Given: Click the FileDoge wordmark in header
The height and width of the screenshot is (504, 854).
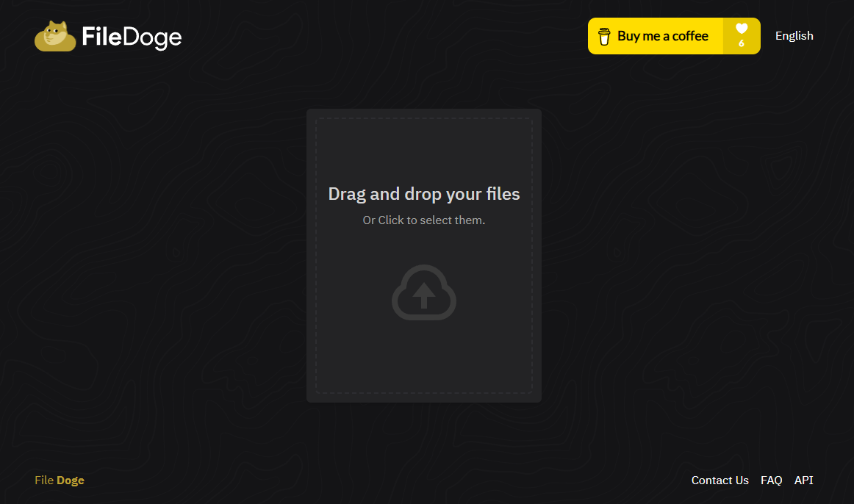Looking at the screenshot, I should (132, 37).
